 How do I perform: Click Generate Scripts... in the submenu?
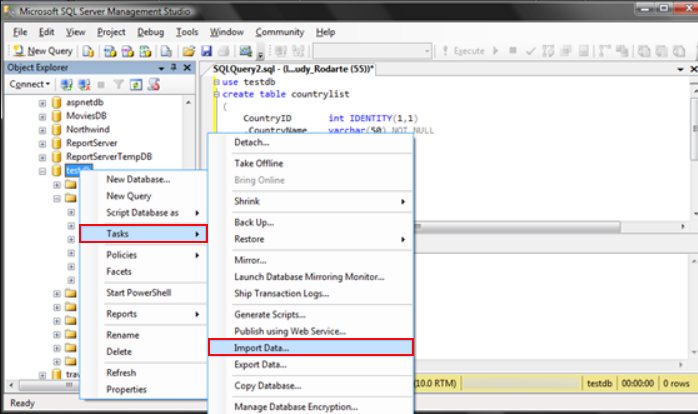pos(311,314)
